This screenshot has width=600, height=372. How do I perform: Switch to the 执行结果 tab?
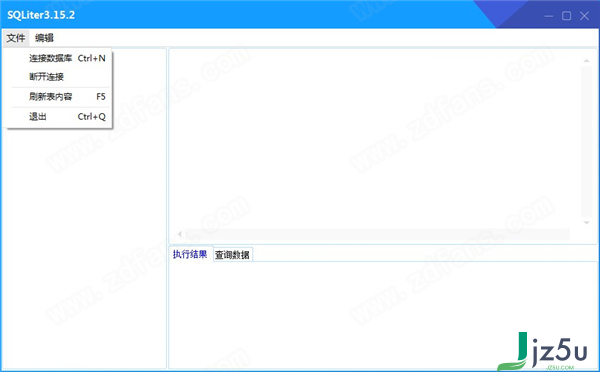[x=190, y=255]
